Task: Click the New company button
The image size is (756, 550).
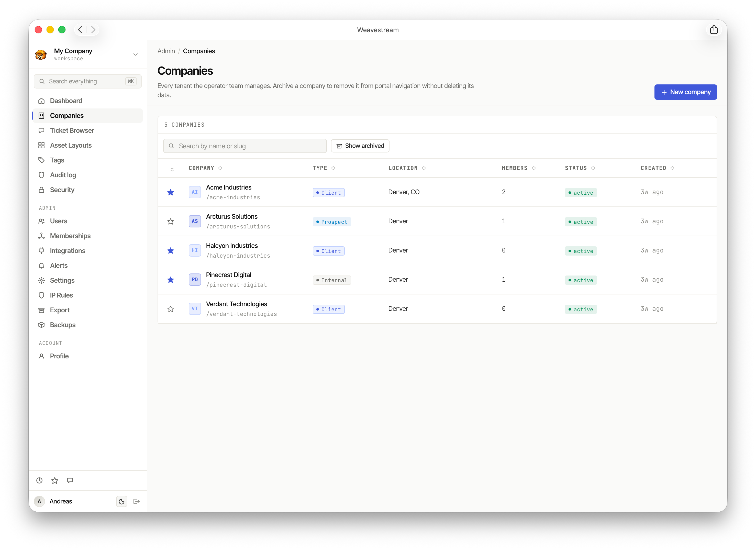Action: pos(685,92)
